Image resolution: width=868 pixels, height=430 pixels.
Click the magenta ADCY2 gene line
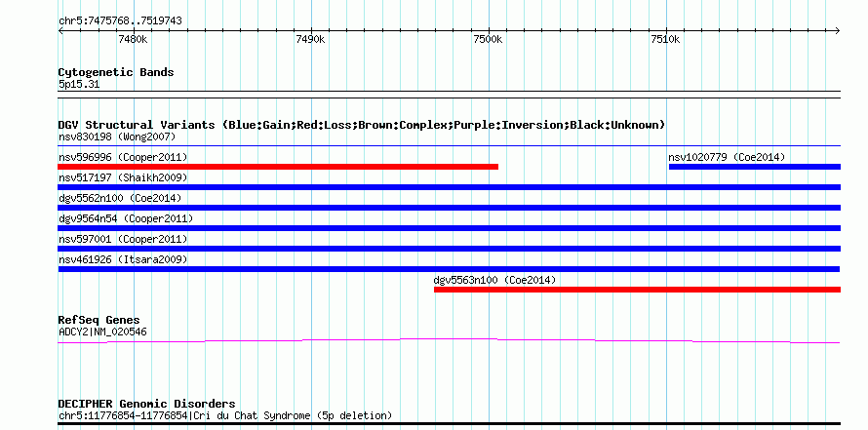pos(449,340)
